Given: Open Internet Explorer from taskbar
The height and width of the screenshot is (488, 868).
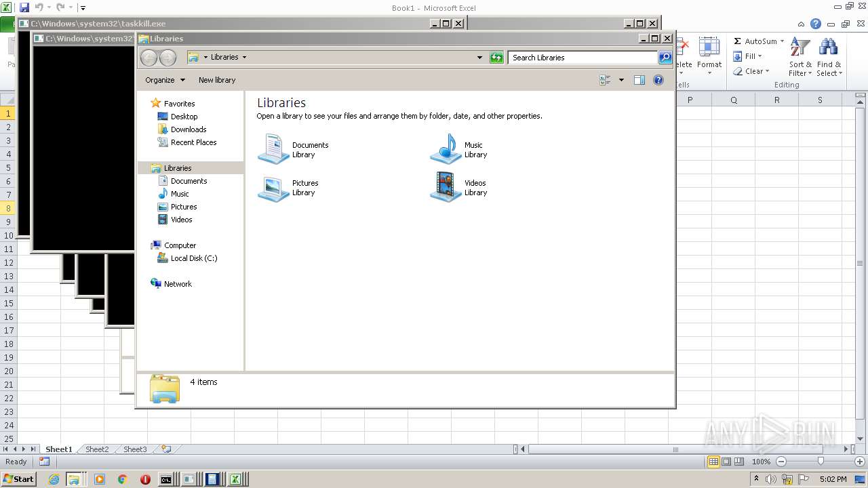Looking at the screenshot, I should (54, 479).
